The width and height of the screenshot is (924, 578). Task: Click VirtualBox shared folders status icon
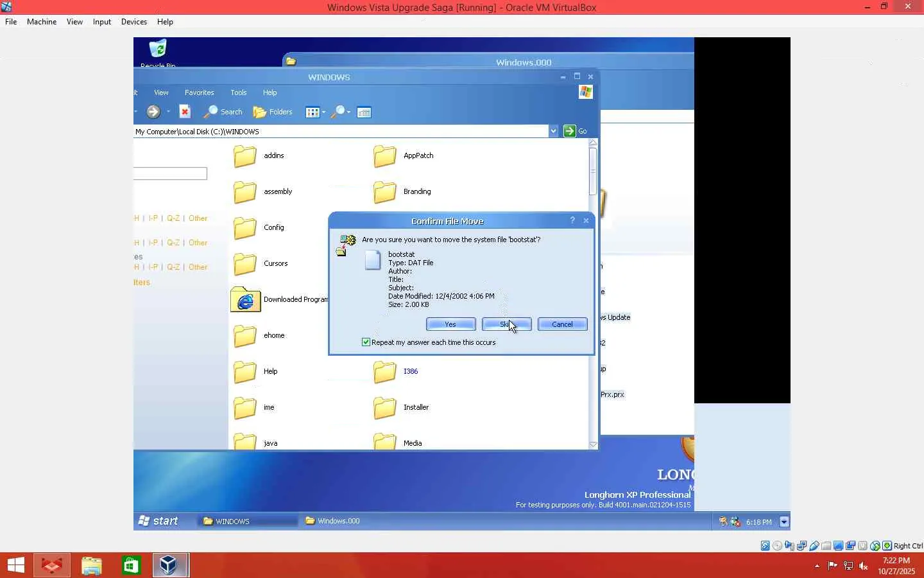826,546
